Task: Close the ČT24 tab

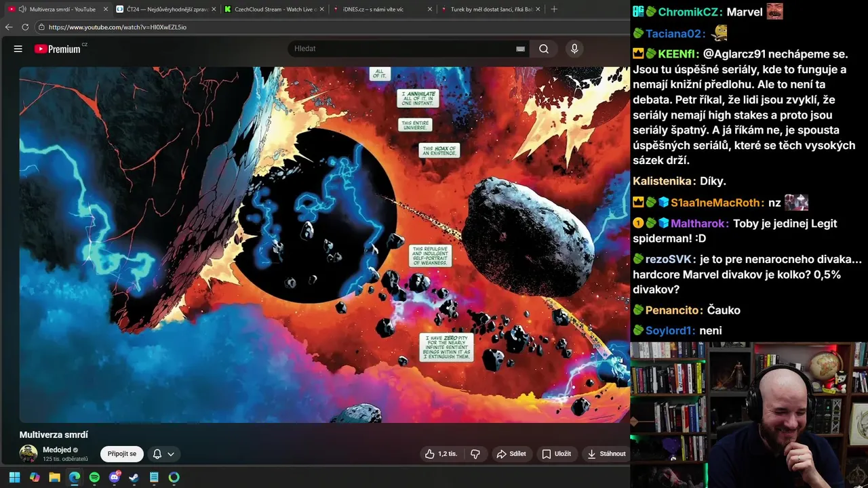Action: click(214, 9)
